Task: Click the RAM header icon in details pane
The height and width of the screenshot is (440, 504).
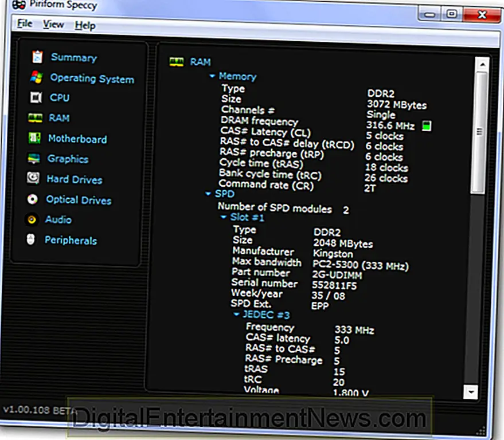Action: [x=177, y=62]
